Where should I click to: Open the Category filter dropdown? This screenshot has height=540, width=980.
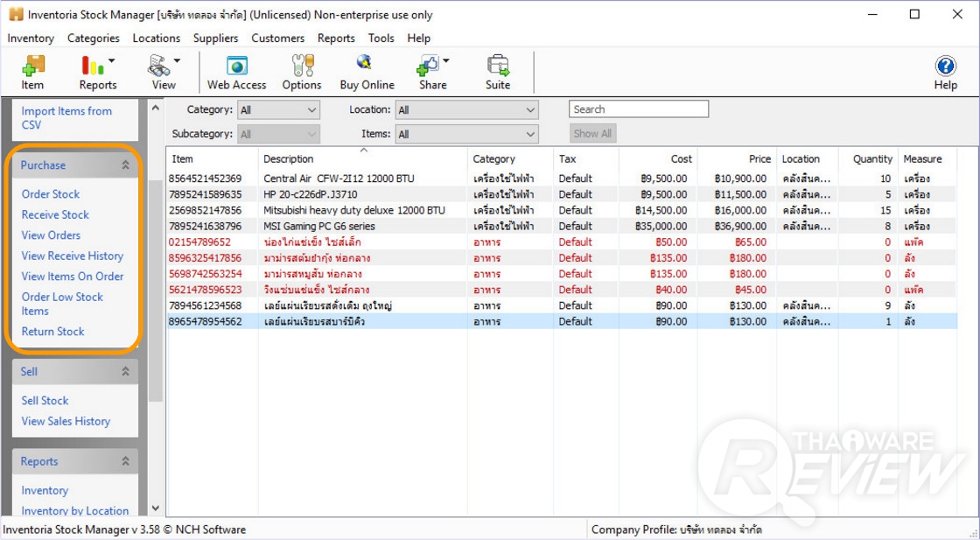[278, 110]
